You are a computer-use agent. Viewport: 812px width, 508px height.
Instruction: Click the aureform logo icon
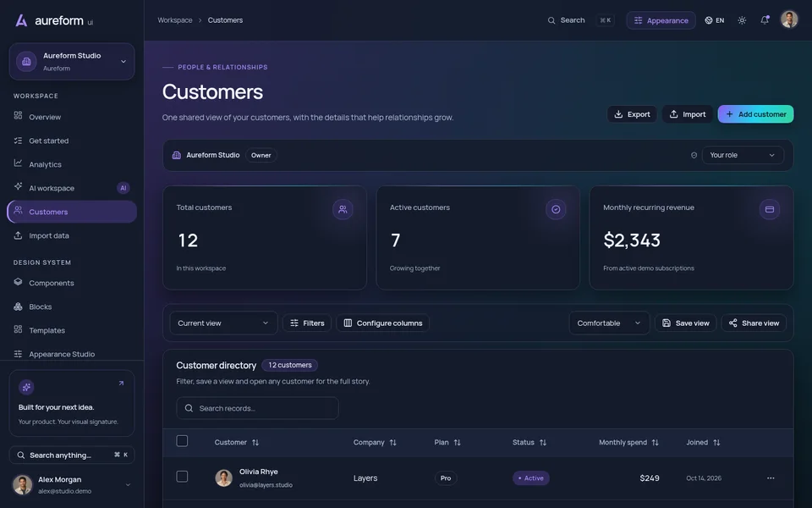21,20
